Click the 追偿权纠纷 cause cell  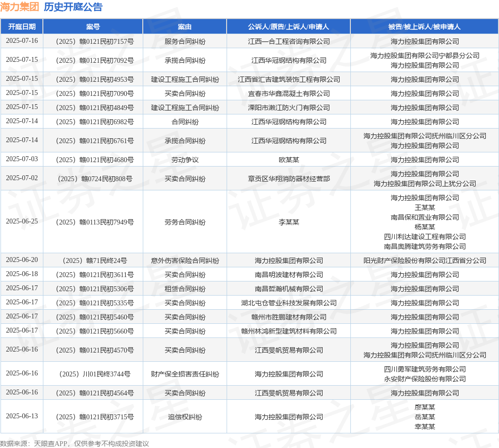[x=185, y=417]
